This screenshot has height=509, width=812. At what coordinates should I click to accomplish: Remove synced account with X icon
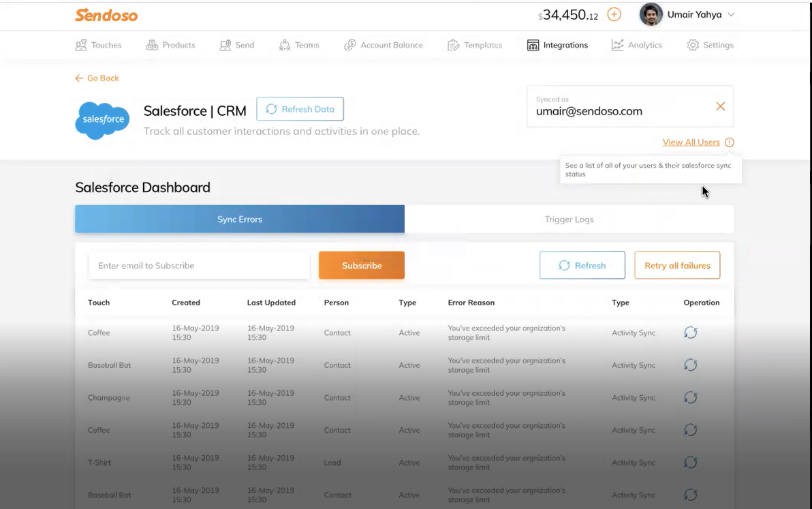pos(720,106)
